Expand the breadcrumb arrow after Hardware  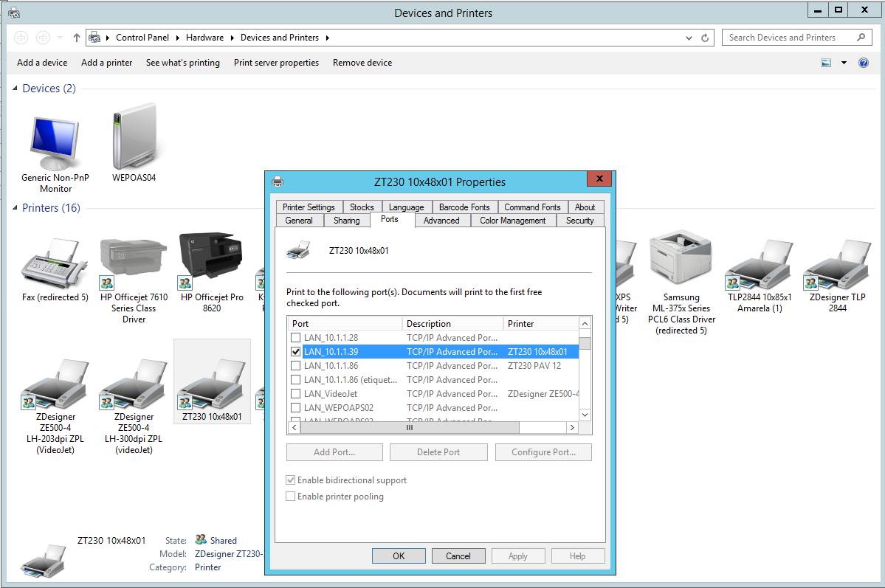click(232, 38)
